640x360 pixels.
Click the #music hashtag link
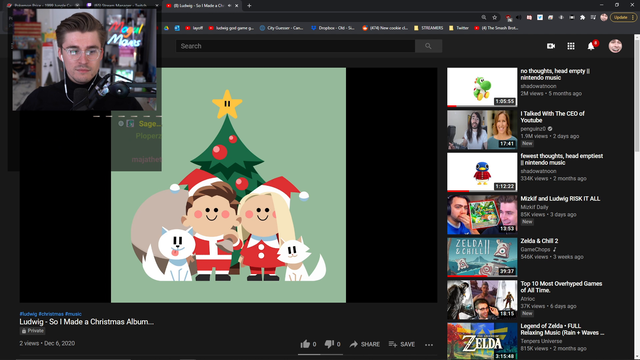pos(73,314)
